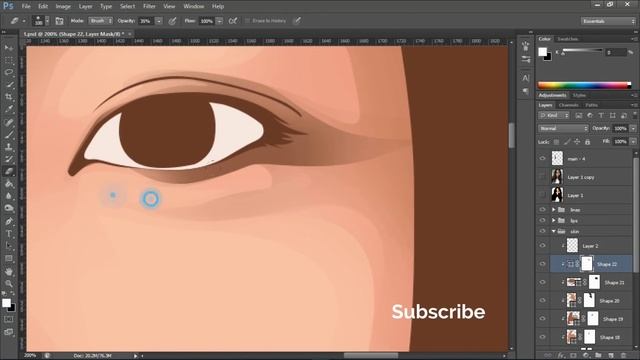Open the Image menu
Screen dimensions: 640x360
coord(63,6)
